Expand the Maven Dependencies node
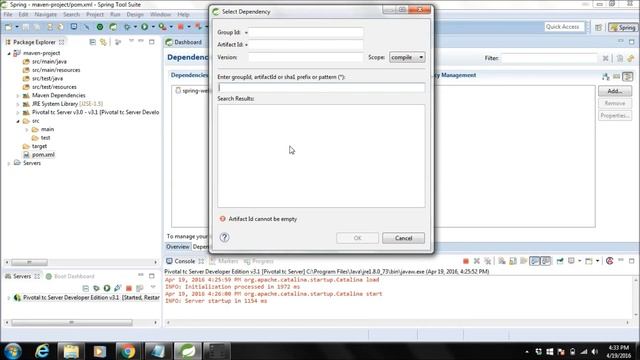This screenshot has height=360, width=640. tap(18, 96)
